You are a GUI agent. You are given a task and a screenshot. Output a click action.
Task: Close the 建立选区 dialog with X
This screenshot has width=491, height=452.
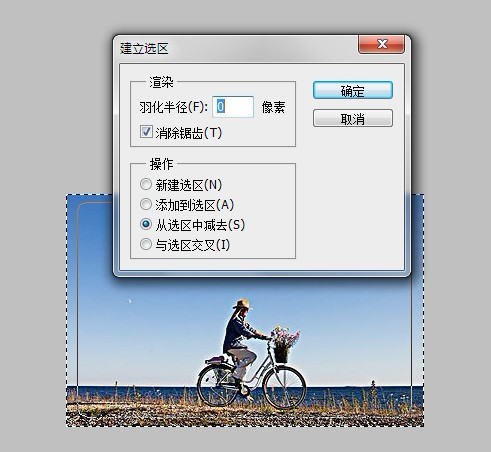click(382, 44)
